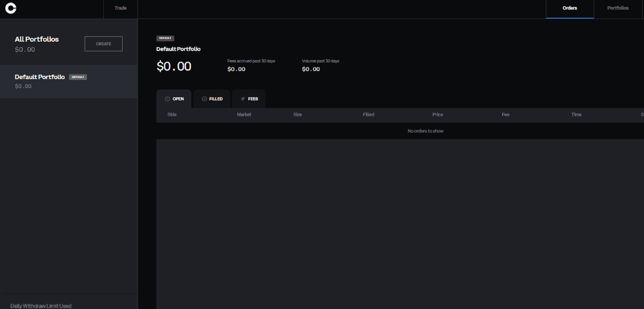The image size is (644, 309).
Task: Click the Daily Withdraw Limit indicator
Action: [x=40, y=306]
